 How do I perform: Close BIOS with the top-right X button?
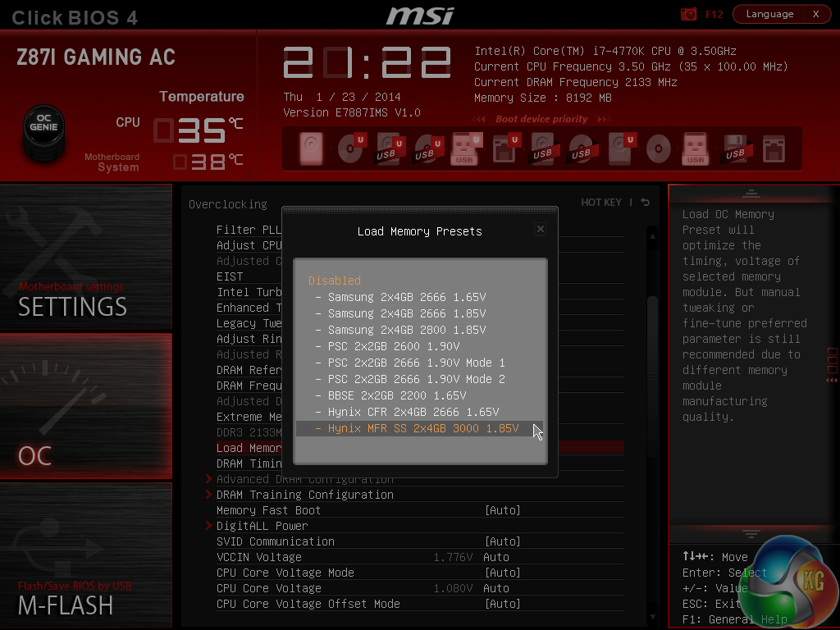(x=816, y=14)
